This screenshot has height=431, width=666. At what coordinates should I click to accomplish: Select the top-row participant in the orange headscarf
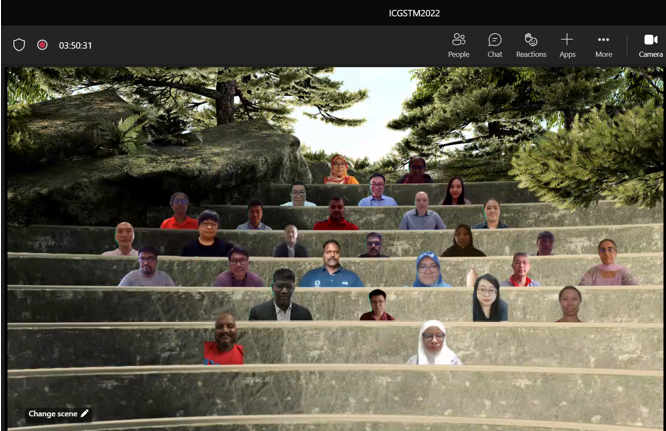pyautogui.click(x=340, y=169)
